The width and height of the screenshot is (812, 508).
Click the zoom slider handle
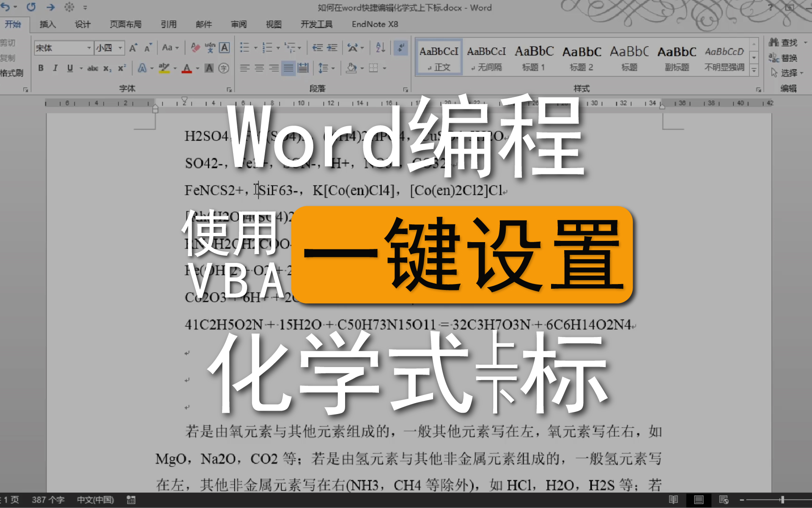tap(782, 500)
